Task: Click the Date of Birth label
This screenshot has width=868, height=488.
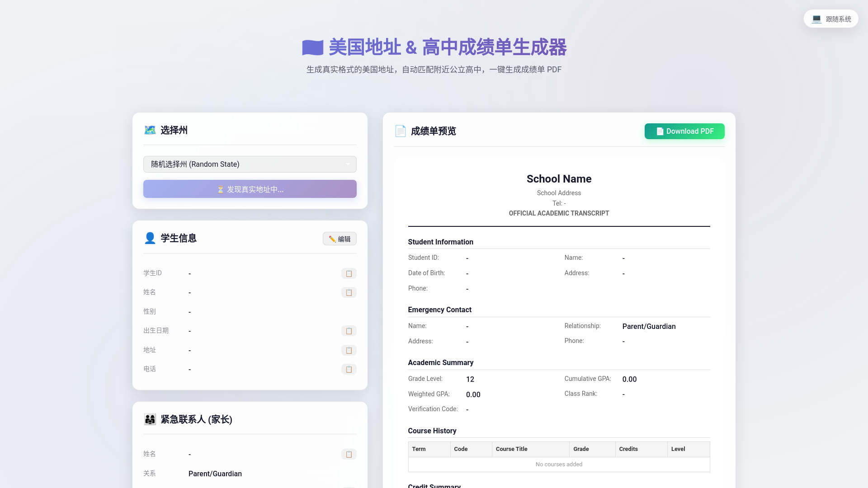Action: (426, 273)
